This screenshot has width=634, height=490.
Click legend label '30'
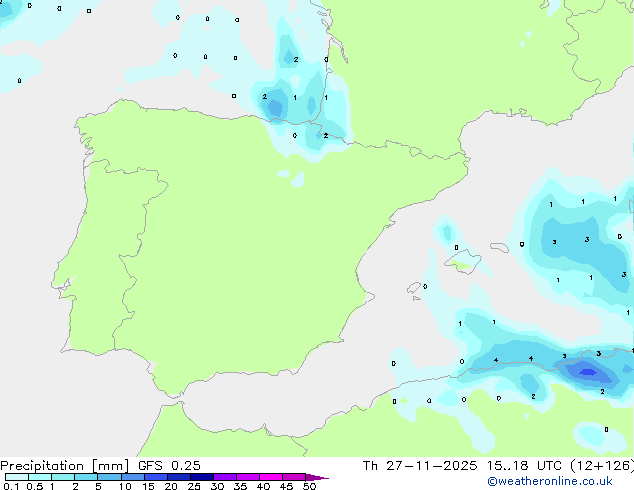217,486
